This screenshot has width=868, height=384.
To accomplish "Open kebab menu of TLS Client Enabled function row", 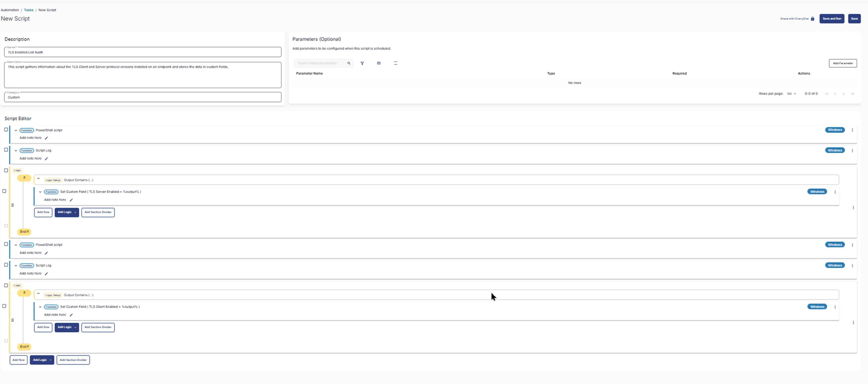I will pos(835,307).
